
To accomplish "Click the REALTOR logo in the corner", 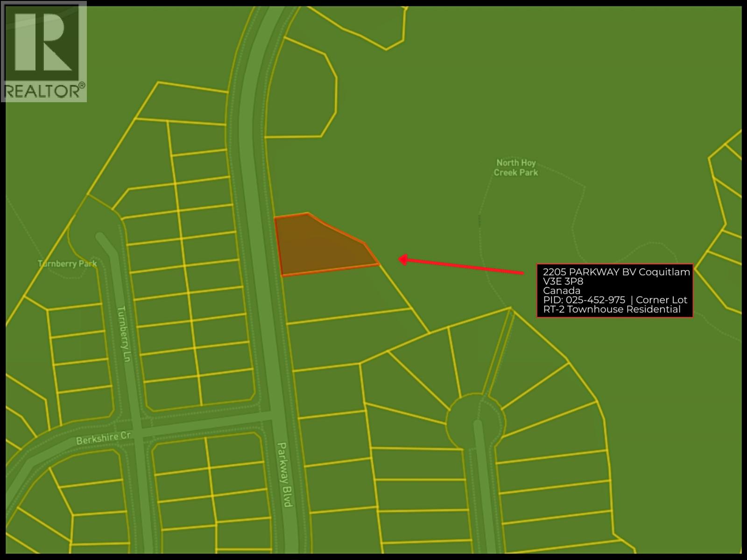I will [x=44, y=51].
